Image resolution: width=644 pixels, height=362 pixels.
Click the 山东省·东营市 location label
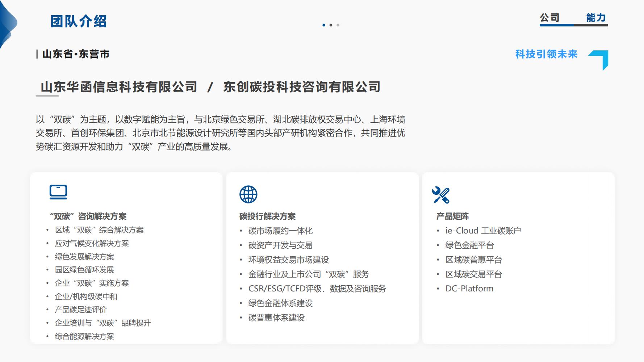pyautogui.click(x=76, y=54)
